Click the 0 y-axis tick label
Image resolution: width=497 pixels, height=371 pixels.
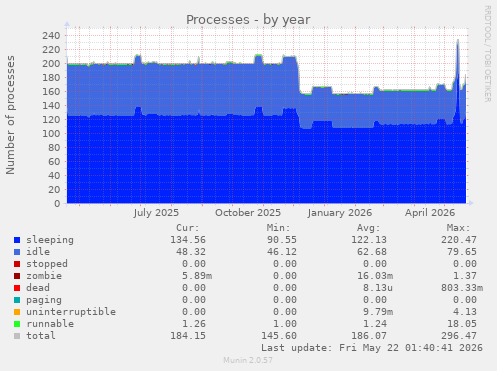[57, 204]
